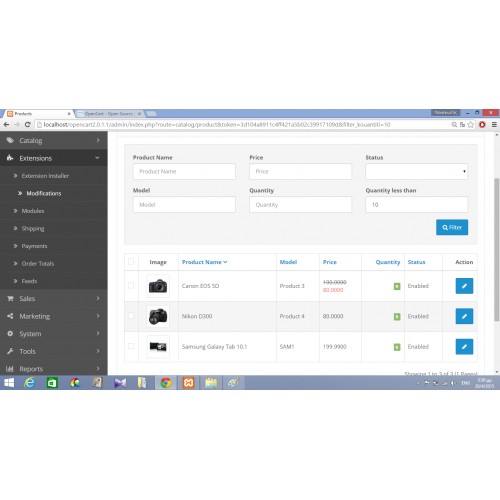The image size is (500, 500).
Task: Sort table by Model column
Action: [288, 262]
